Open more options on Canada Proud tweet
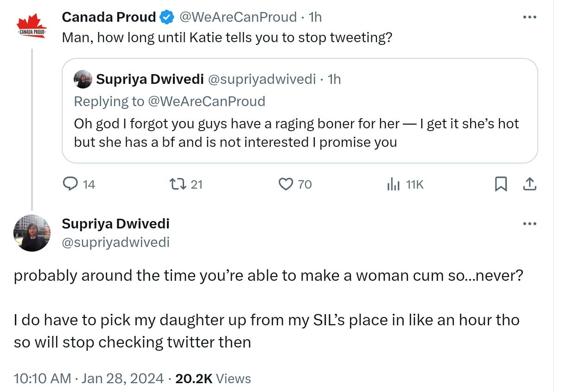Viewport: 567px width, 392px height. coord(529,18)
